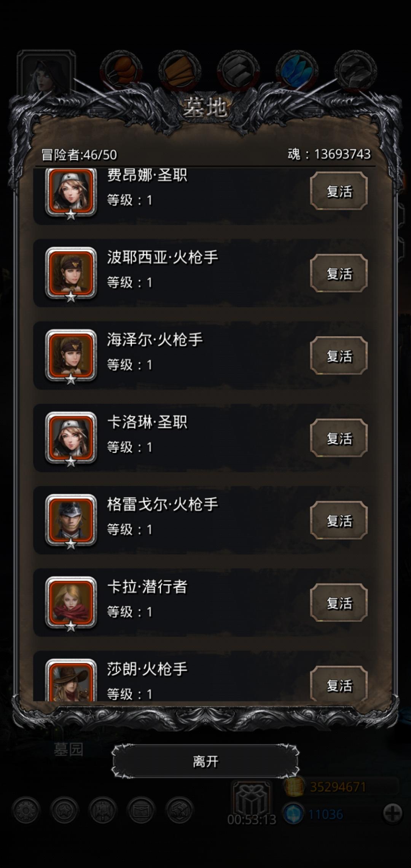Open the mail envelope icon
The width and height of the screenshot is (411, 868).
pos(141,811)
